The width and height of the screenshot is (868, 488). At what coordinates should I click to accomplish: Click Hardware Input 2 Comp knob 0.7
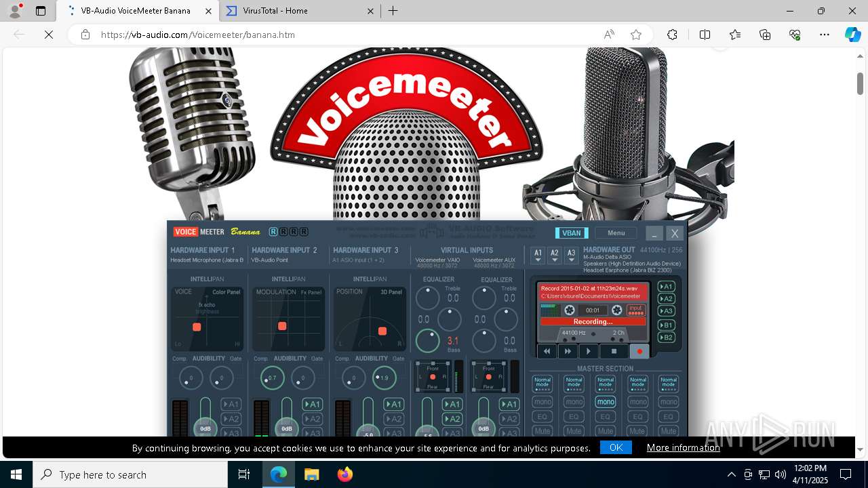click(272, 378)
